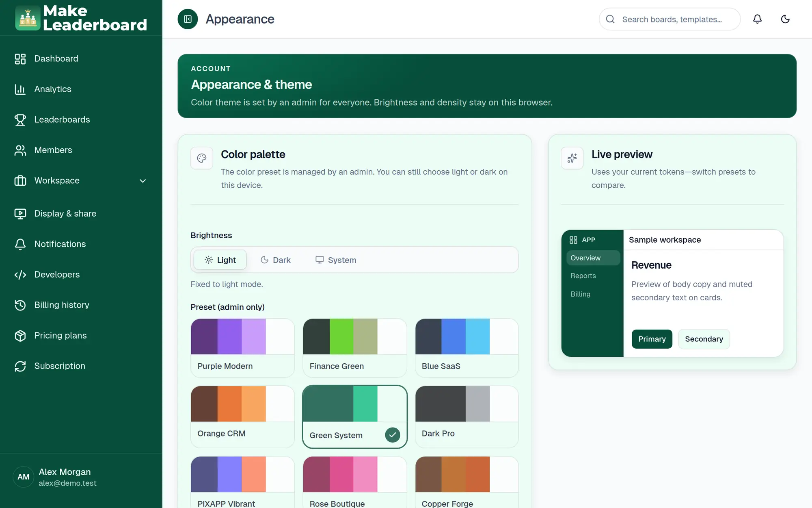Pick the Blue SaaS preset

click(467, 348)
